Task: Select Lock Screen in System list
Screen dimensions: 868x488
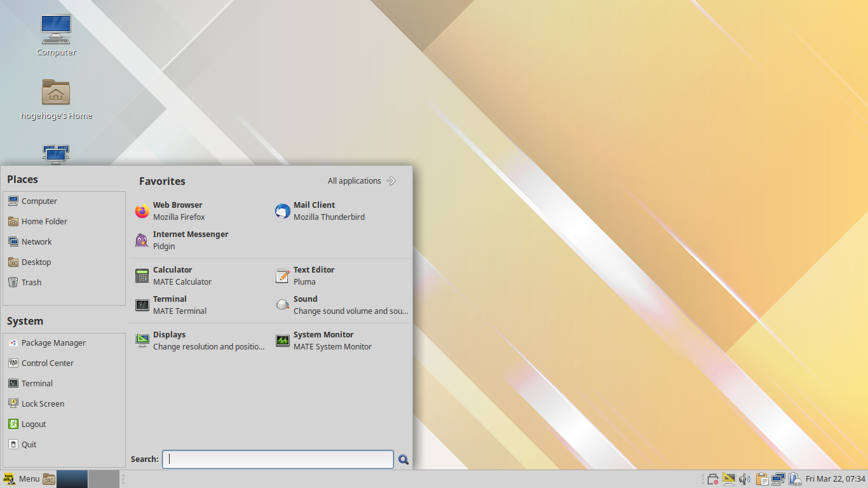Action: [64, 404]
